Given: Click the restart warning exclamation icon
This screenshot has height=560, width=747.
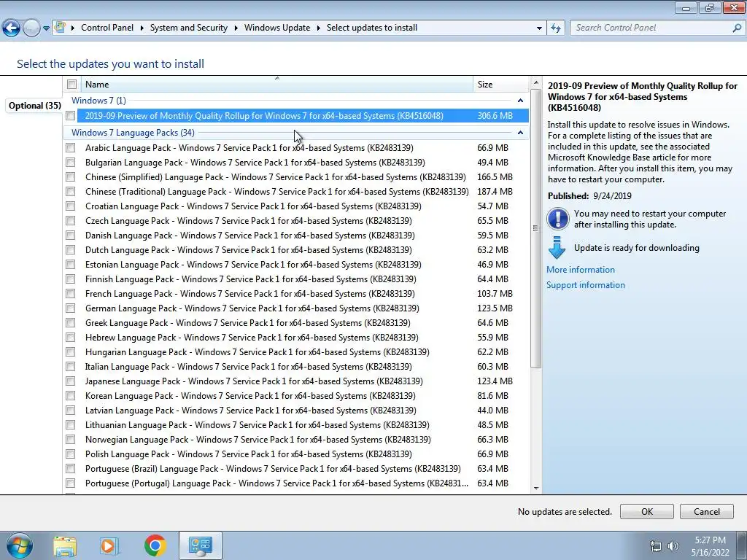Looking at the screenshot, I should [557, 219].
